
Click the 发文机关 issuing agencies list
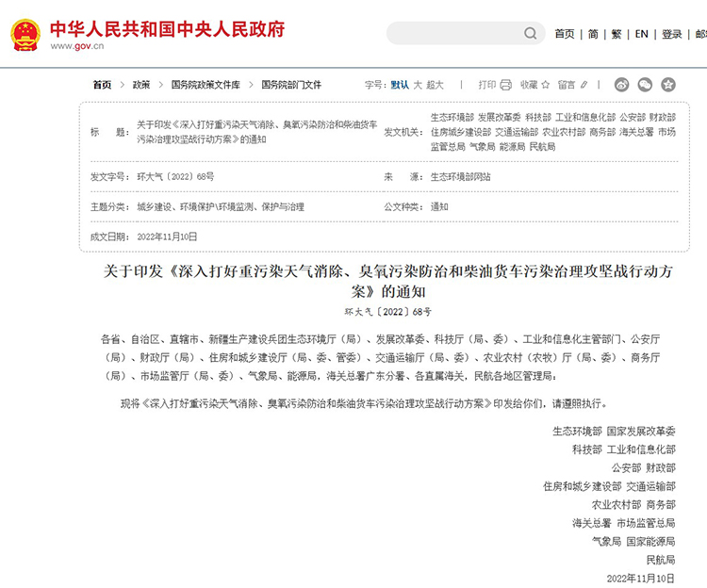553,132
